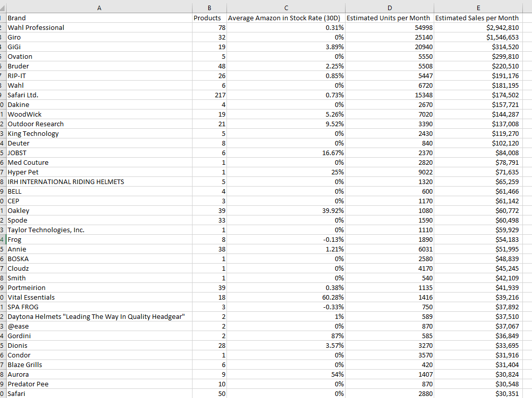
Task: Select column E header
Action: [478, 8]
